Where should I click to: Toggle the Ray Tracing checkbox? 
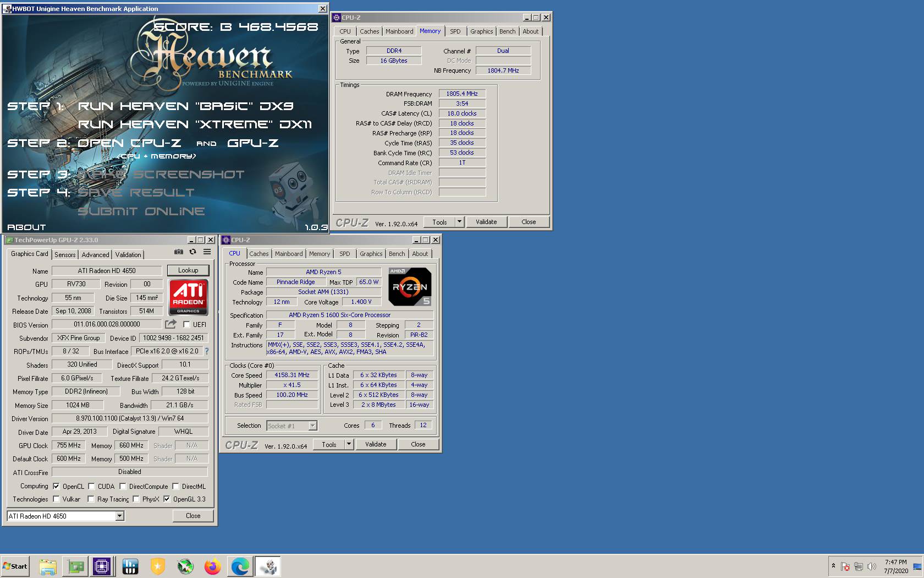91,499
